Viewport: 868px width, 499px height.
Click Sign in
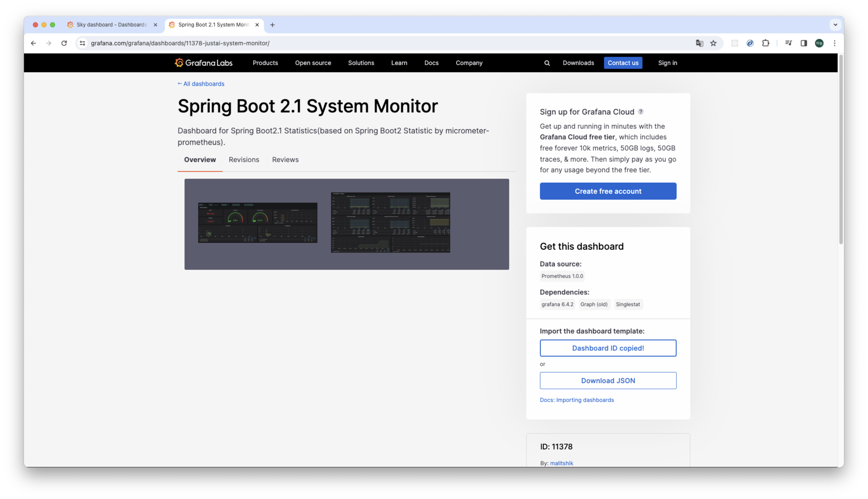[667, 63]
